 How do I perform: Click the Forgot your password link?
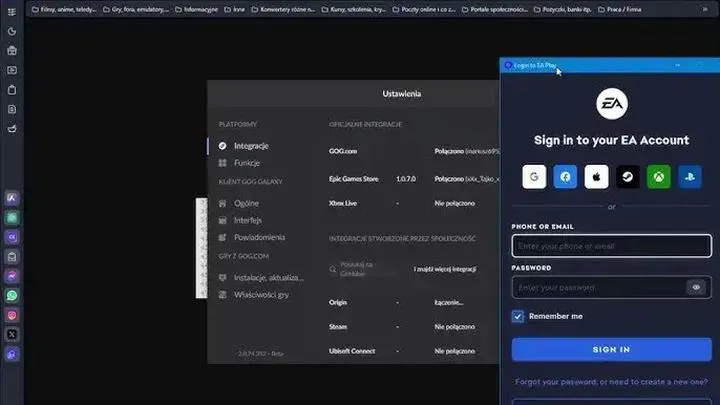611,382
